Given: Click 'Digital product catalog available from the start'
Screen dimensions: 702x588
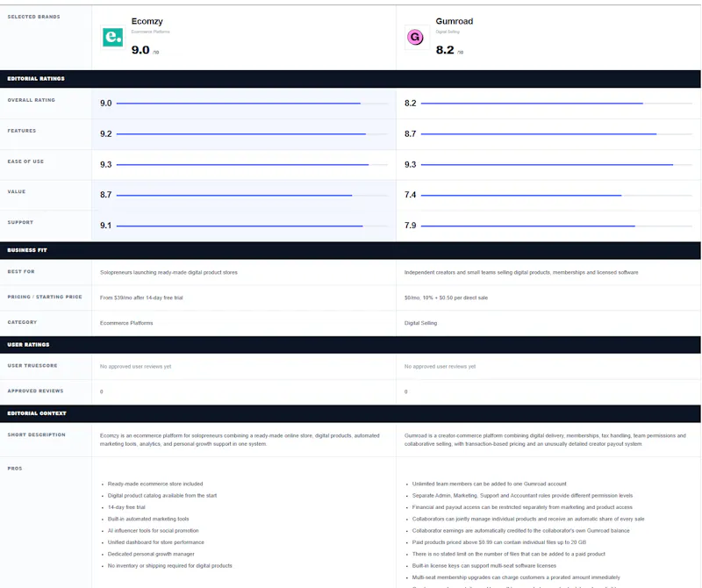Looking at the screenshot, I should pyautogui.click(x=162, y=496).
